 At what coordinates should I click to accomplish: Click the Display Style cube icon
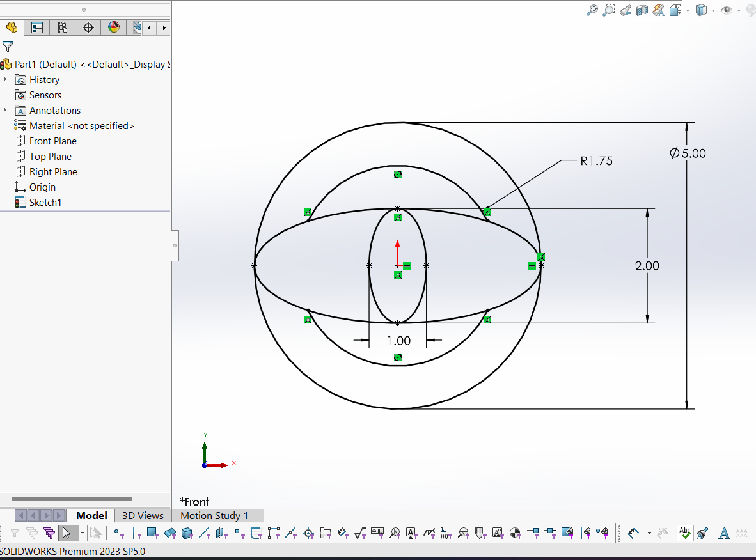point(701,10)
